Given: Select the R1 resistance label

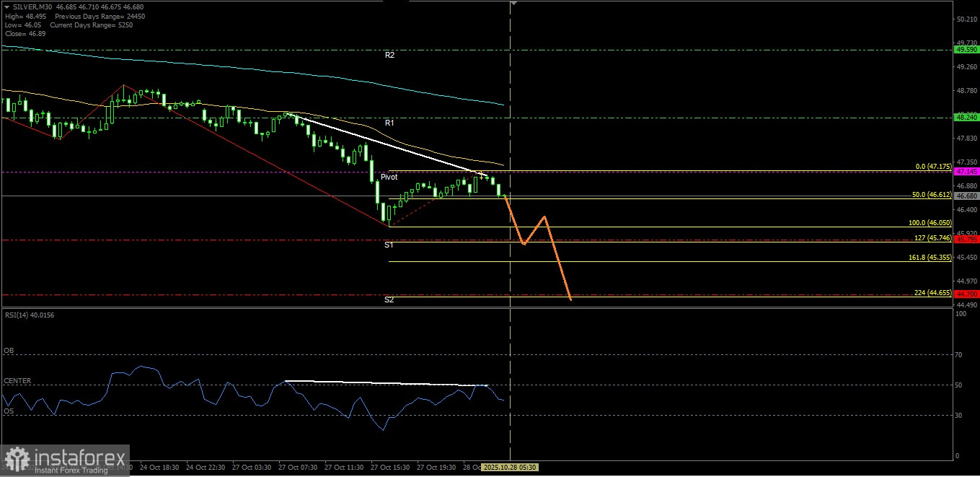Looking at the screenshot, I should [x=389, y=123].
